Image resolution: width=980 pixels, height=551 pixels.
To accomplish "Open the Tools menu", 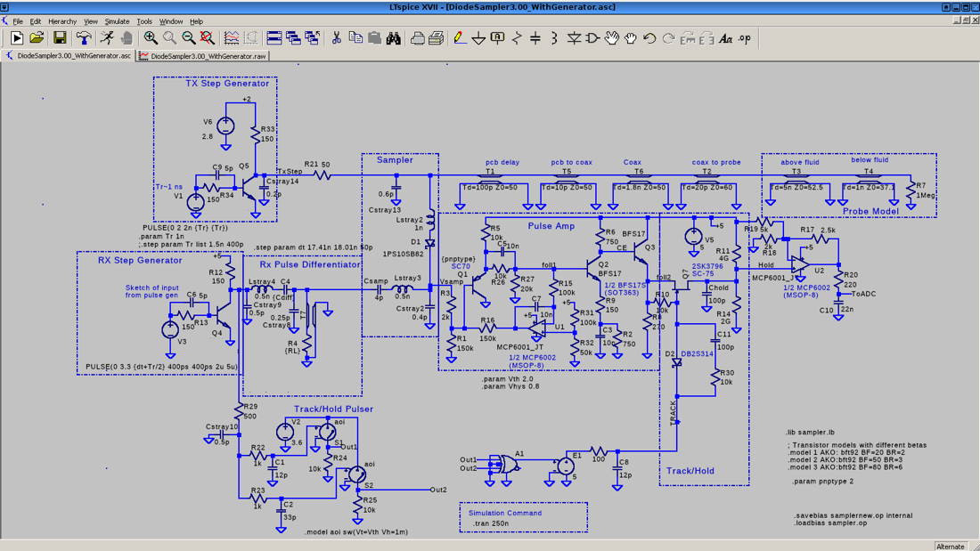I will point(144,21).
